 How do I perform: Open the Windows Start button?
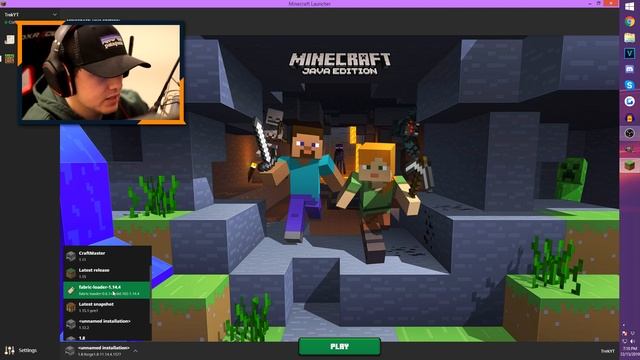pos(629,7)
